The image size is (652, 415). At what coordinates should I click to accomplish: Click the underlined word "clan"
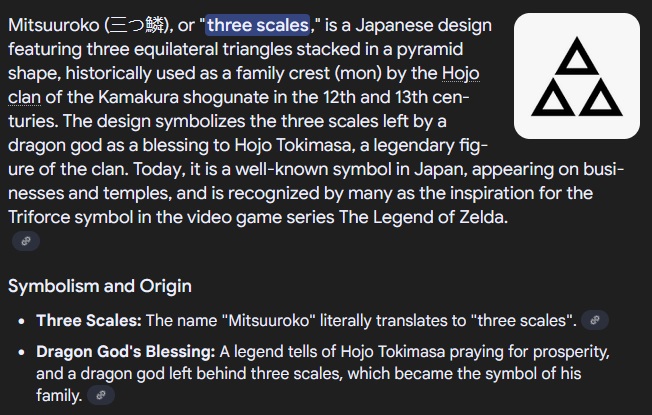[24, 97]
